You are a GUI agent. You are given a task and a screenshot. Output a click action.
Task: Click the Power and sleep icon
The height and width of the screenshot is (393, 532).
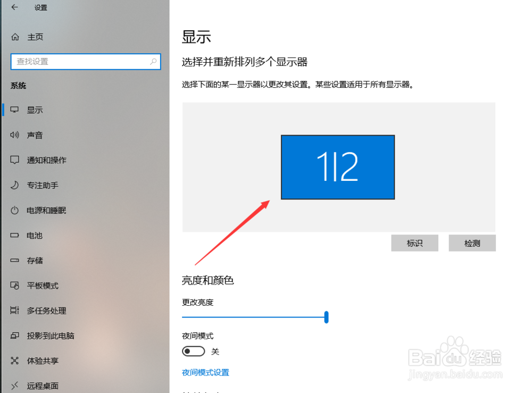(14, 210)
